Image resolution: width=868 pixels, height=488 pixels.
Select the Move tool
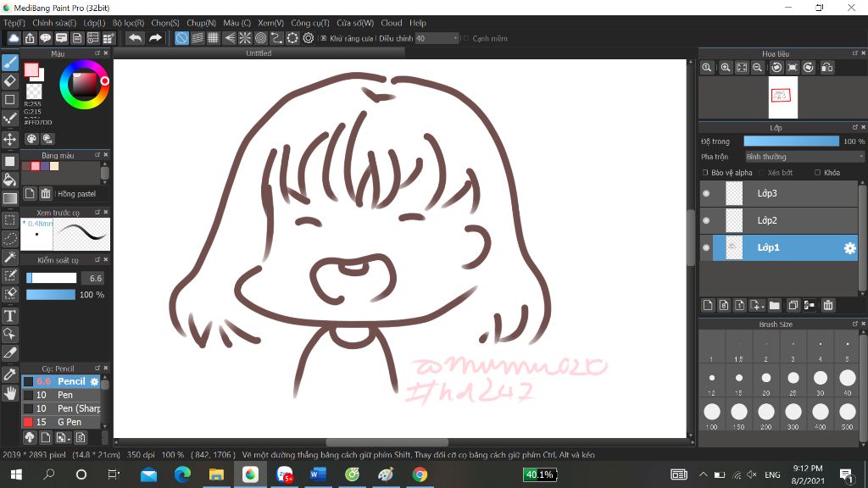pyautogui.click(x=10, y=139)
